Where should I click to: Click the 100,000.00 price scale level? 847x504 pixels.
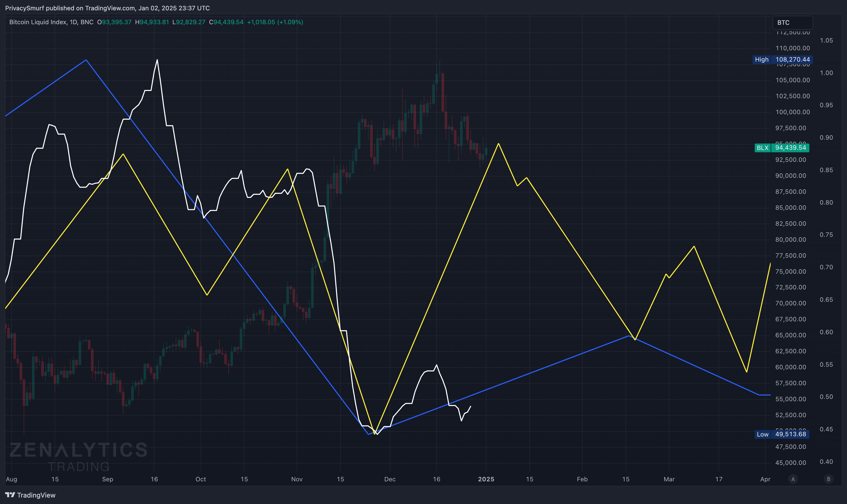pyautogui.click(x=792, y=112)
